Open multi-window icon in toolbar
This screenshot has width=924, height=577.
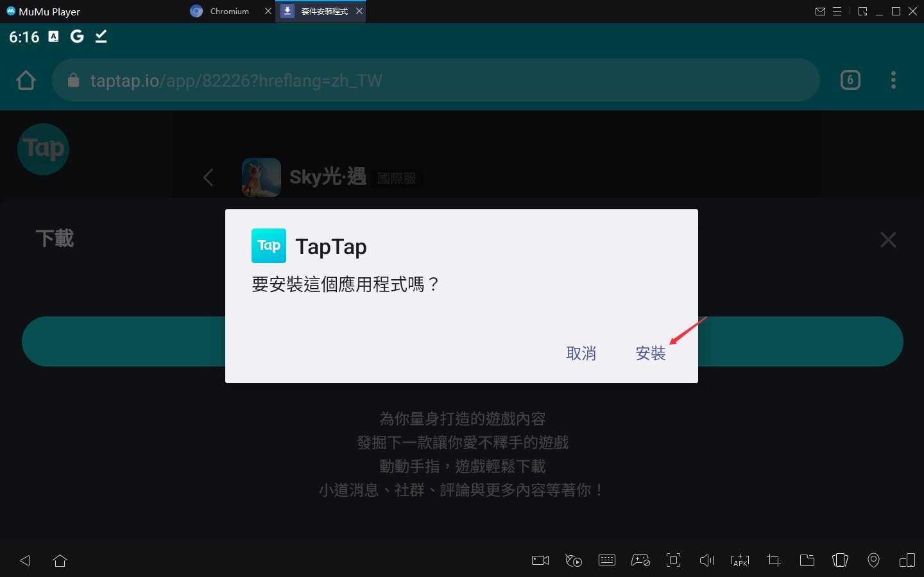click(907, 560)
